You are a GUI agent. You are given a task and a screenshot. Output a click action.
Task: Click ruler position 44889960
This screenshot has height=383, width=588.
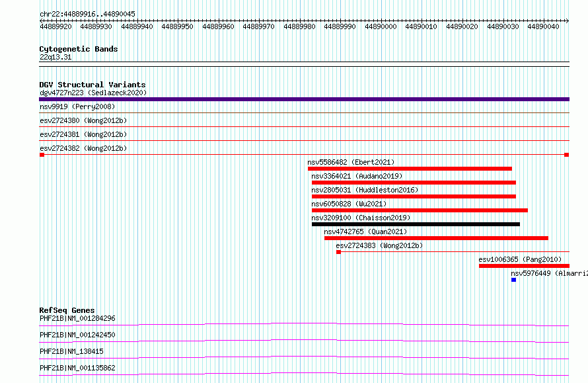click(x=218, y=26)
